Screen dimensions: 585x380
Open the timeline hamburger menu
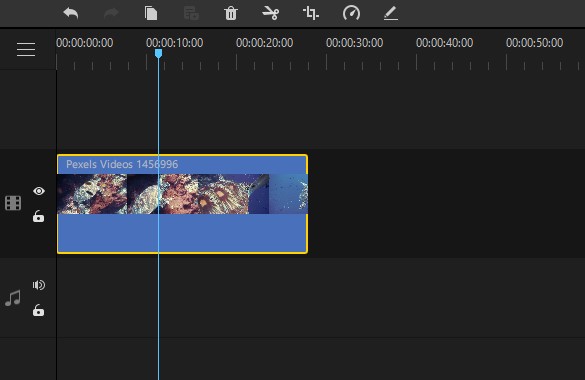click(26, 49)
